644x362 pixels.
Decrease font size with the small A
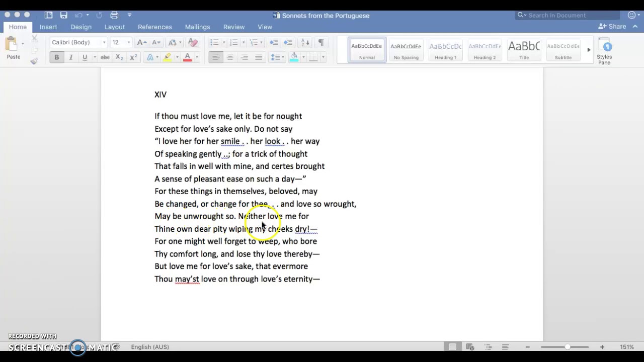pyautogui.click(x=156, y=42)
